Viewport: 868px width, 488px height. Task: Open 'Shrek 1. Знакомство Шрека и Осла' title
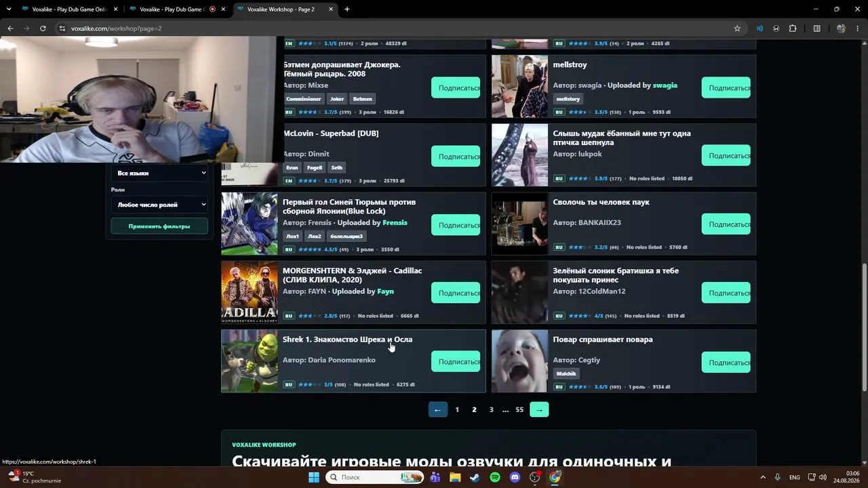(x=347, y=339)
